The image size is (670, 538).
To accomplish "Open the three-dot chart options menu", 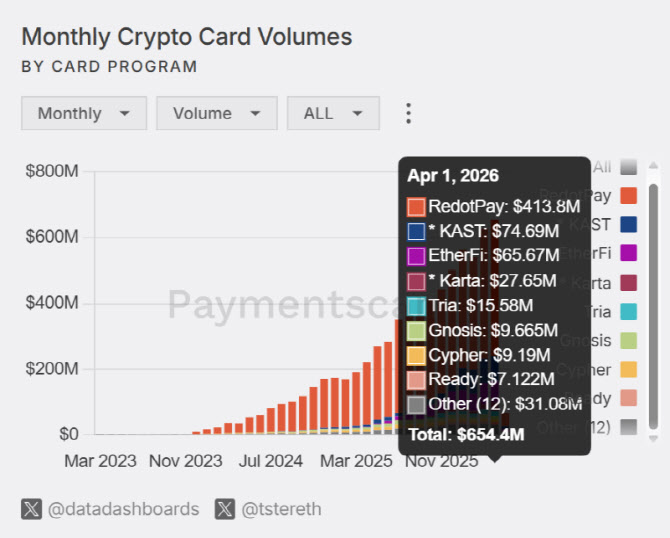I will tap(408, 113).
